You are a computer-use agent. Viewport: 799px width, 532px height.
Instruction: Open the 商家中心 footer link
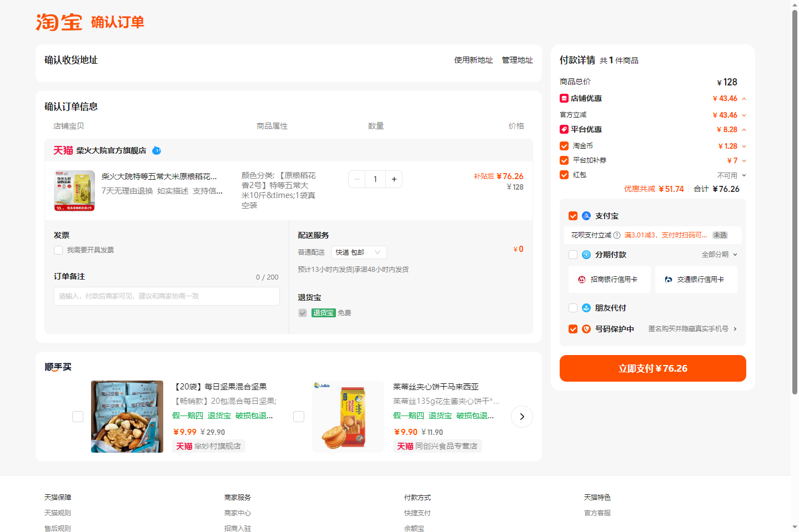click(x=238, y=513)
